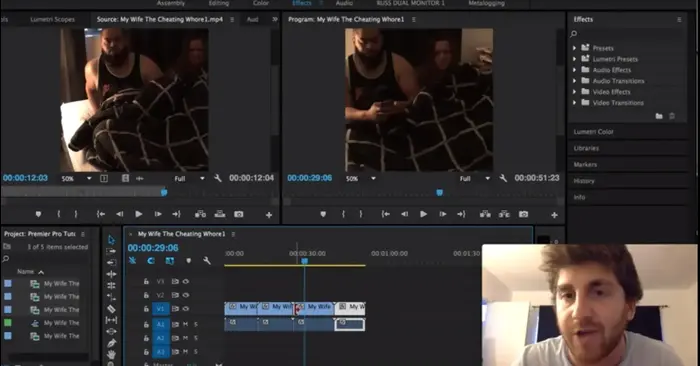Toggle lock on track V2
Image resolution: width=700 pixels, height=366 pixels.
146,295
